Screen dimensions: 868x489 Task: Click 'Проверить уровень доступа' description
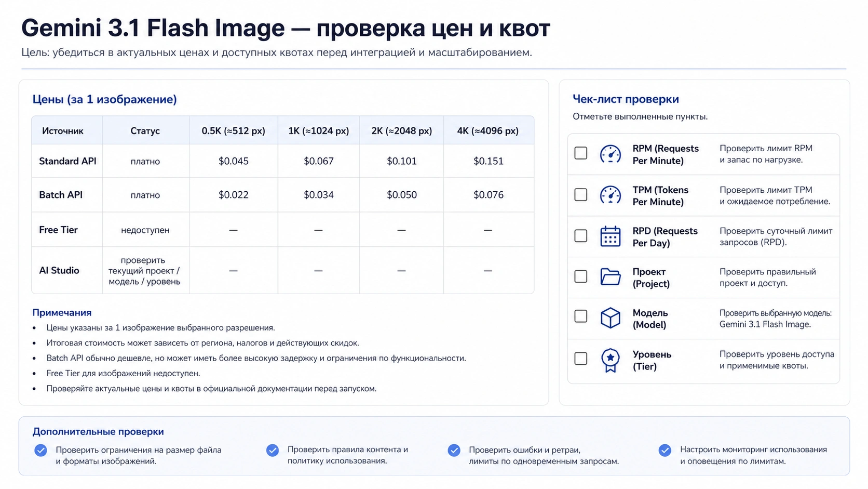(x=777, y=360)
